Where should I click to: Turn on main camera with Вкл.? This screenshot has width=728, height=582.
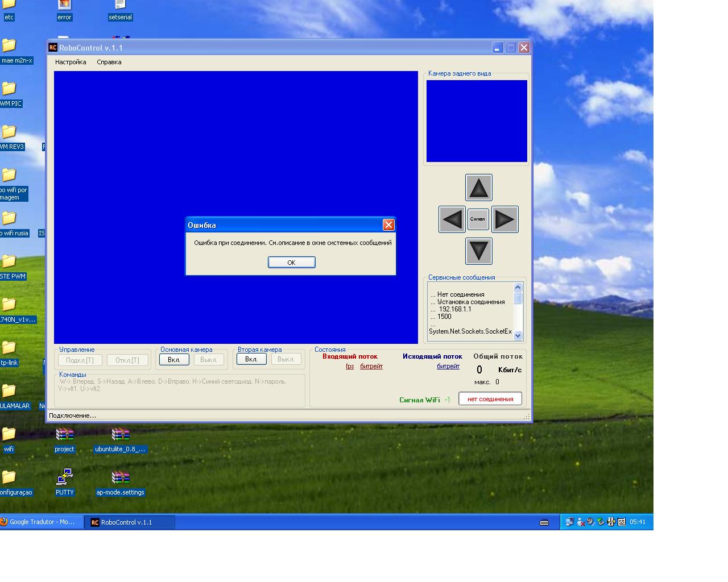coord(174,360)
